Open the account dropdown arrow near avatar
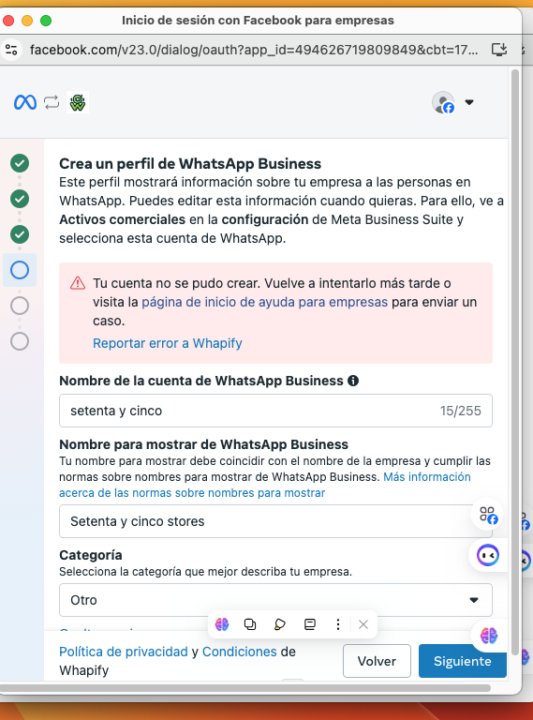533x720 pixels. tap(469, 102)
